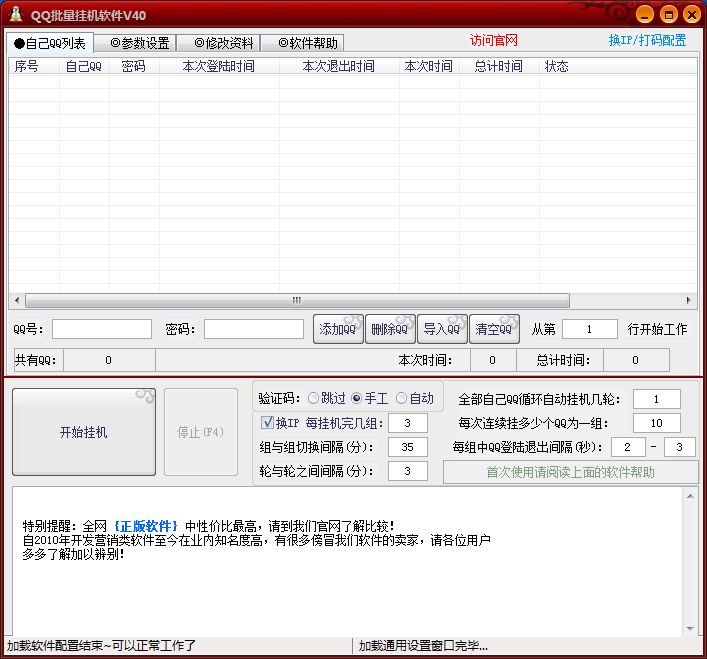Image resolution: width=707 pixels, height=659 pixels.
Task: Click the 删除QQ button
Action: (390, 329)
